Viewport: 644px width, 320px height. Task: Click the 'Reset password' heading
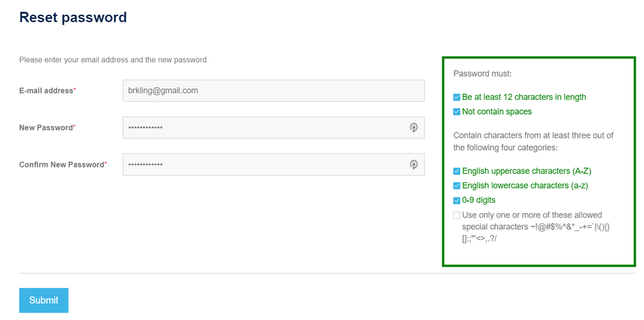73,17
